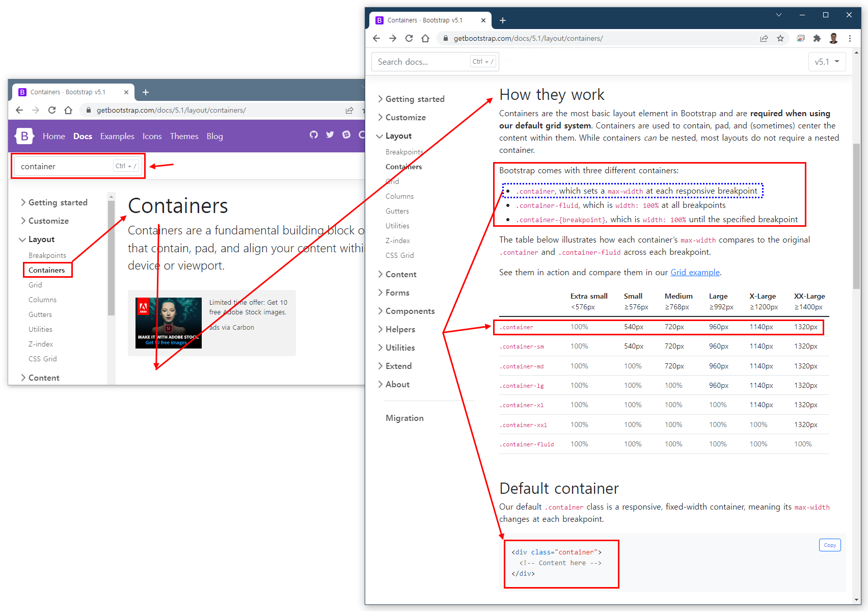Click forward arrow in right browser window
The height and width of the screenshot is (611, 868).
pyautogui.click(x=393, y=38)
